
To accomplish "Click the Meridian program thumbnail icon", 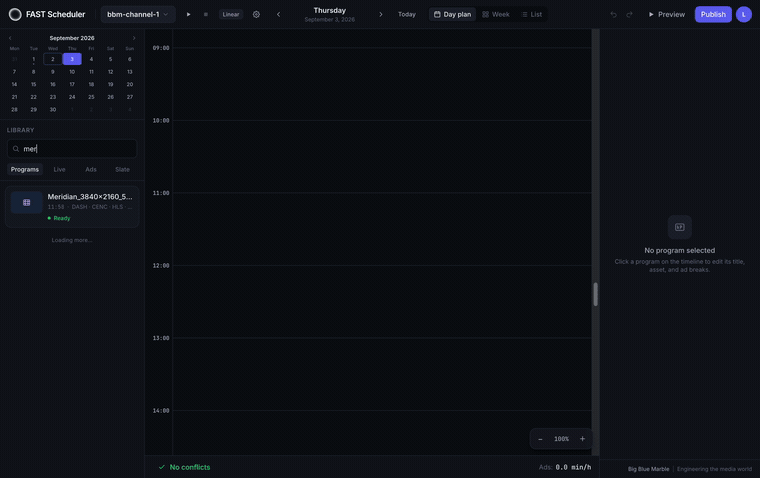I will coord(27,203).
